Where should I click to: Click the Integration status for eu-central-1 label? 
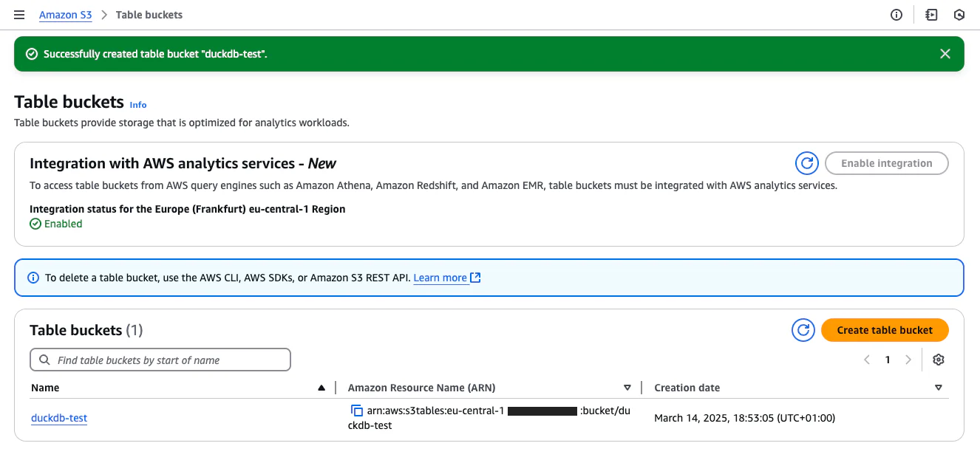[188, 209]
